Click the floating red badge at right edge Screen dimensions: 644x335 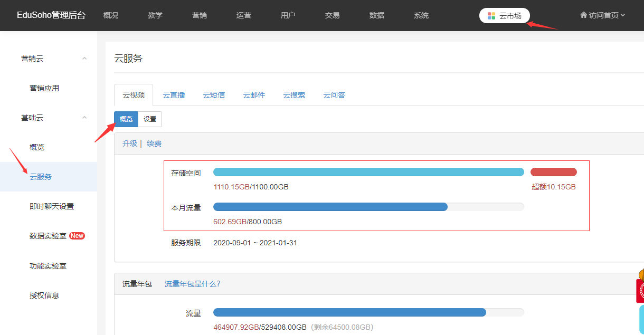(640, 290)
